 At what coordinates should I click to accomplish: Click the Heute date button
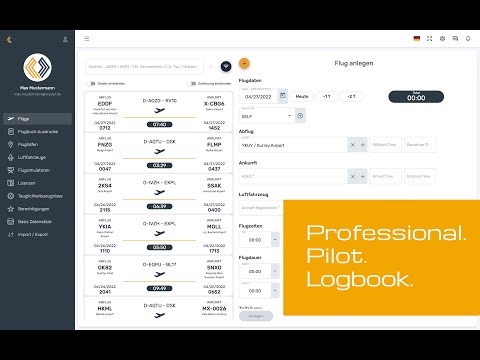pyautogui.click(x=302, y=96)
